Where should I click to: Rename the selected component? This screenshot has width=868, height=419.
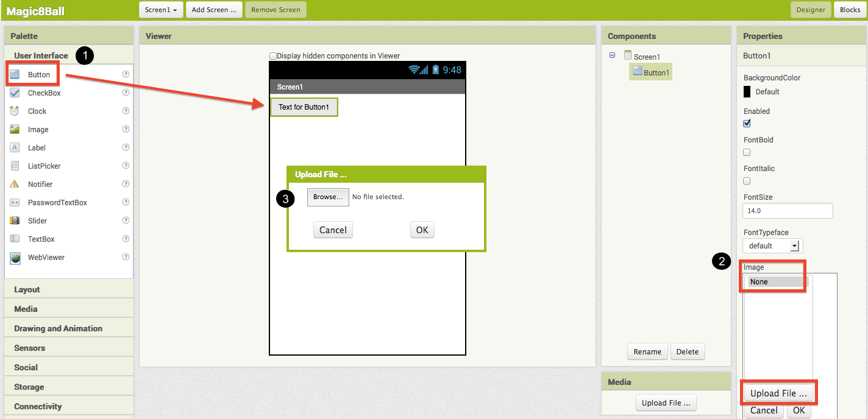point(647,351)
